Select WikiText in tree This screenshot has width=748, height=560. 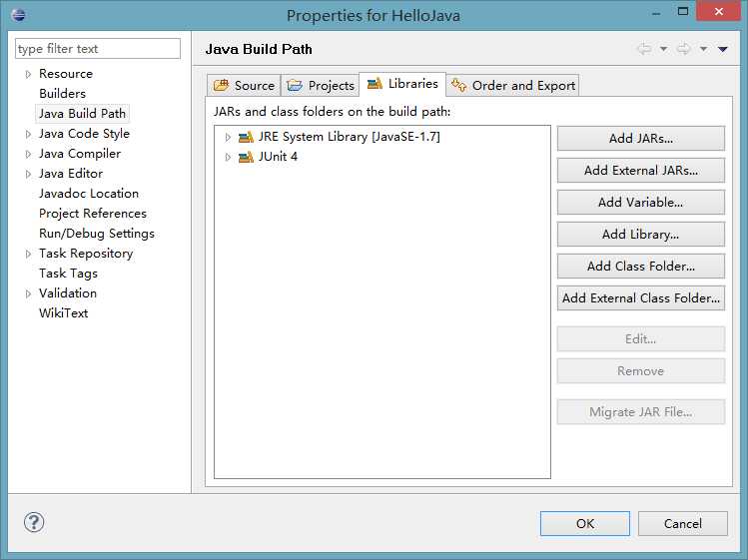(x=64, y=313)
